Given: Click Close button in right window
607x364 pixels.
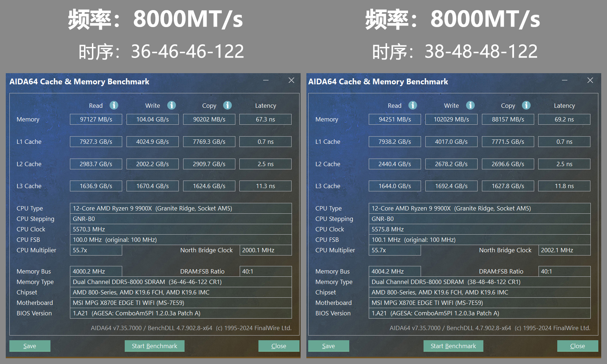Looking at the screenshot, I should 578,346.
